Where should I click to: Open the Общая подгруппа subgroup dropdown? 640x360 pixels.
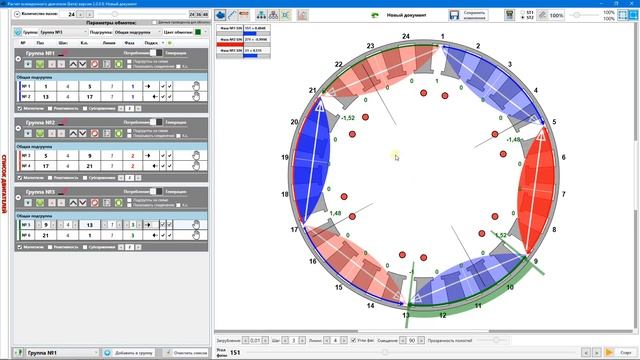point(137,32)
